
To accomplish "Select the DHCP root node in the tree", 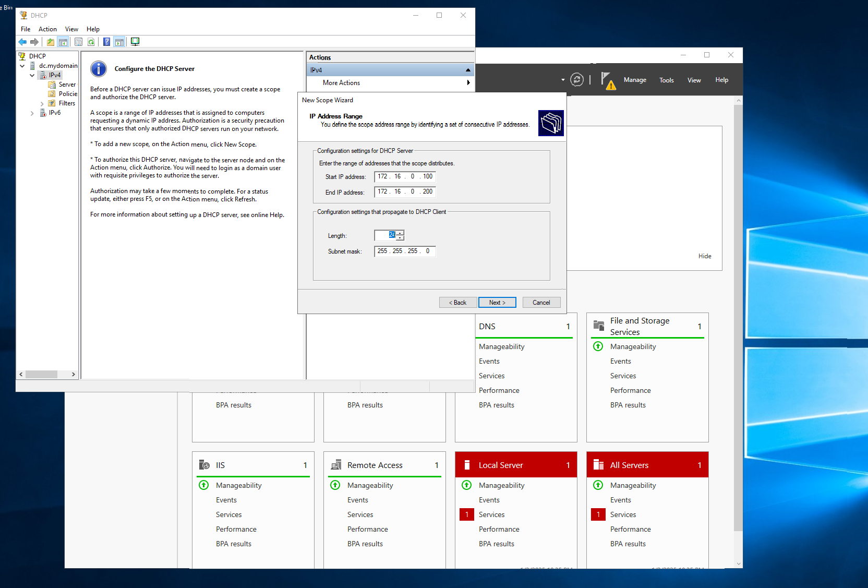I will (37, 56).
